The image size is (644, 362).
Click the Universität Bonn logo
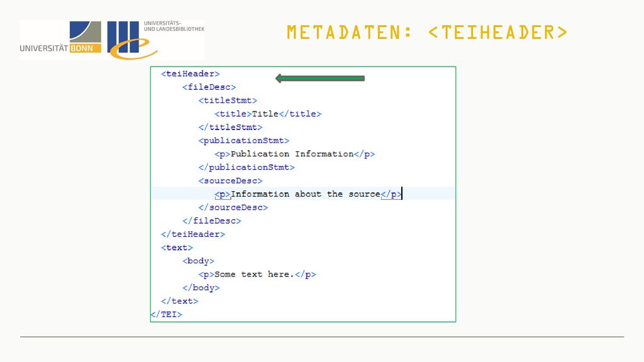[61, 38]
